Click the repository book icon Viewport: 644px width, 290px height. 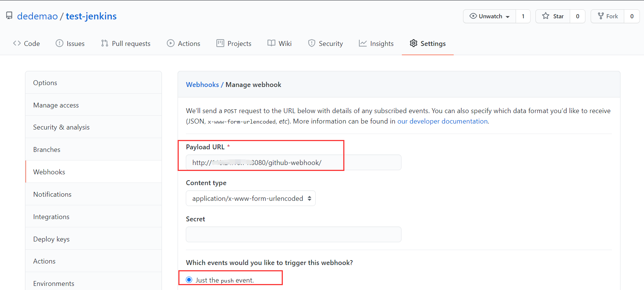(9, 16)
